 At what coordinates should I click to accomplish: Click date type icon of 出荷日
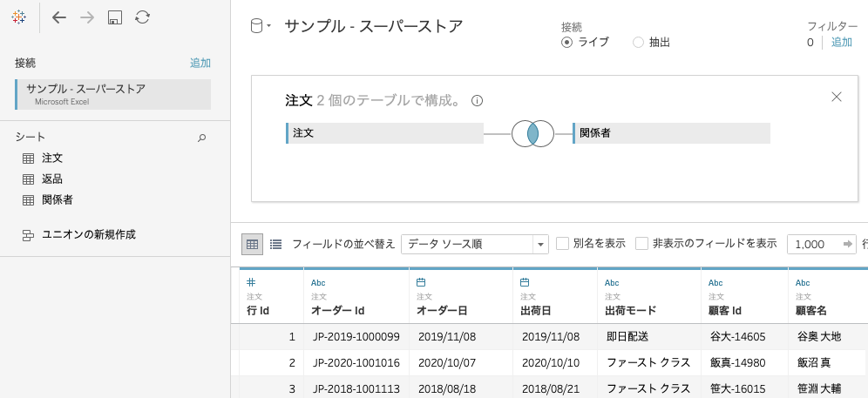[526, 282]
